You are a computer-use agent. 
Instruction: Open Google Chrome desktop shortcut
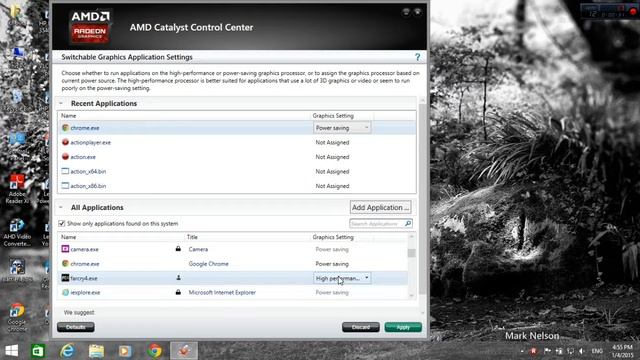click(x=17, y=317)
